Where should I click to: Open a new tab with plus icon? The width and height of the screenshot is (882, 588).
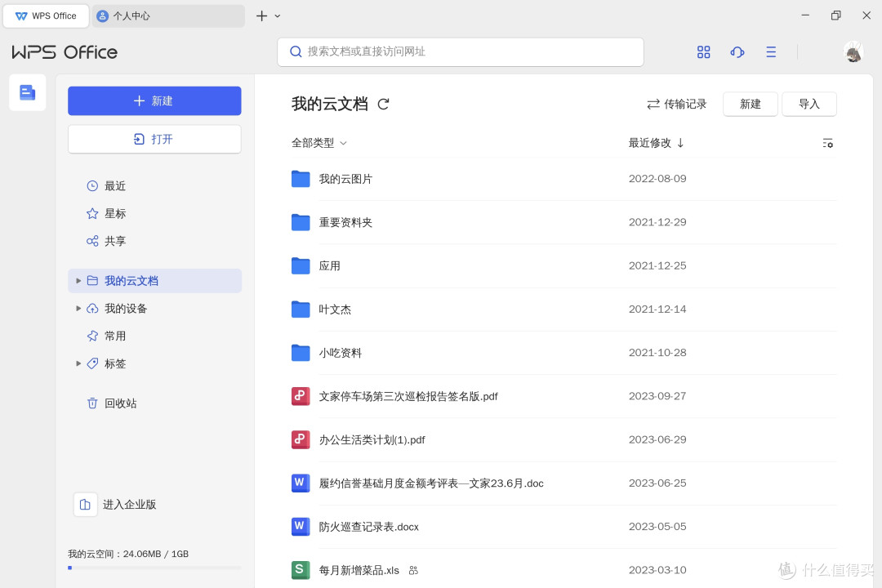(x=261, y=16)
